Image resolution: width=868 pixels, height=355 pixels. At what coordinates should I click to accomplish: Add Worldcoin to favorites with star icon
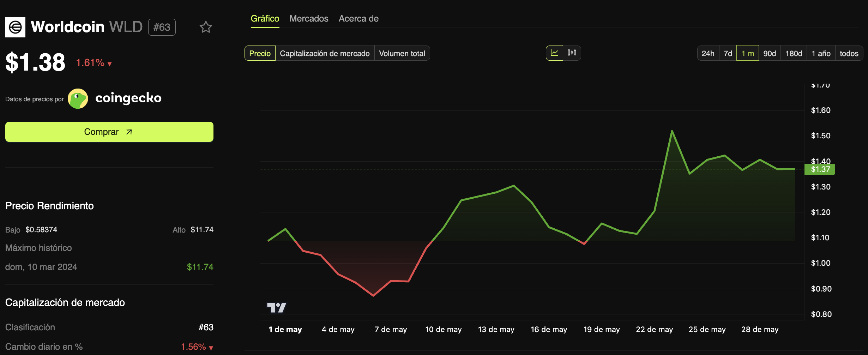tap(206, 27)
